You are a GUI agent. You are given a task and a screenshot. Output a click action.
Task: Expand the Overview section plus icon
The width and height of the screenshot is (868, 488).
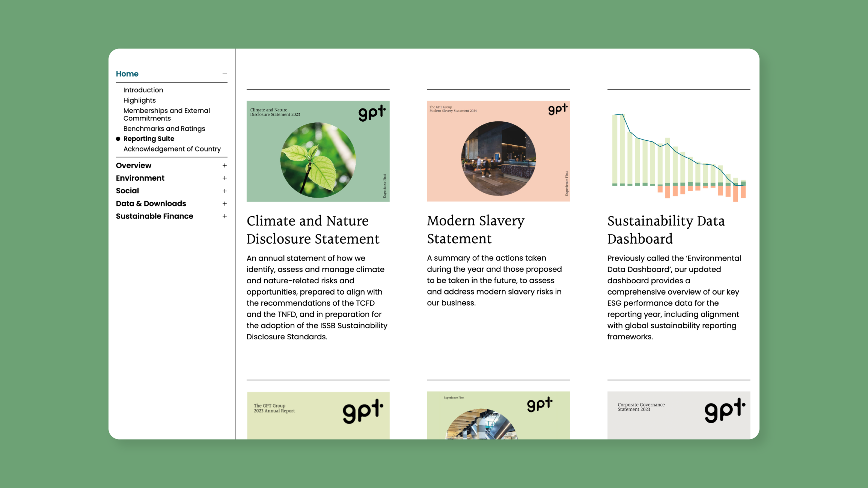tap(224, 165)
